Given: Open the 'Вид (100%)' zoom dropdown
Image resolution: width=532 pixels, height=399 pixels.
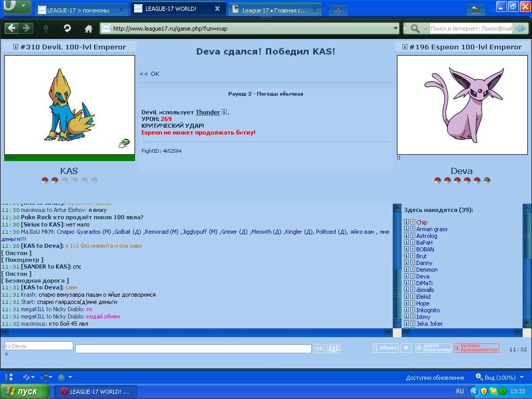Looking at the screenshot, I should [x=500, y=377].
